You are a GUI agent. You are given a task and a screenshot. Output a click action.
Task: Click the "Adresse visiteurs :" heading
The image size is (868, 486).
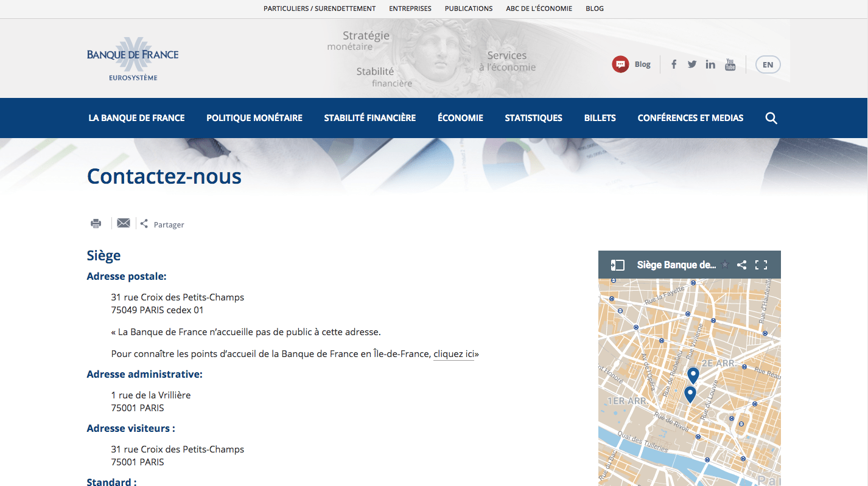click(x=131, y=428)
